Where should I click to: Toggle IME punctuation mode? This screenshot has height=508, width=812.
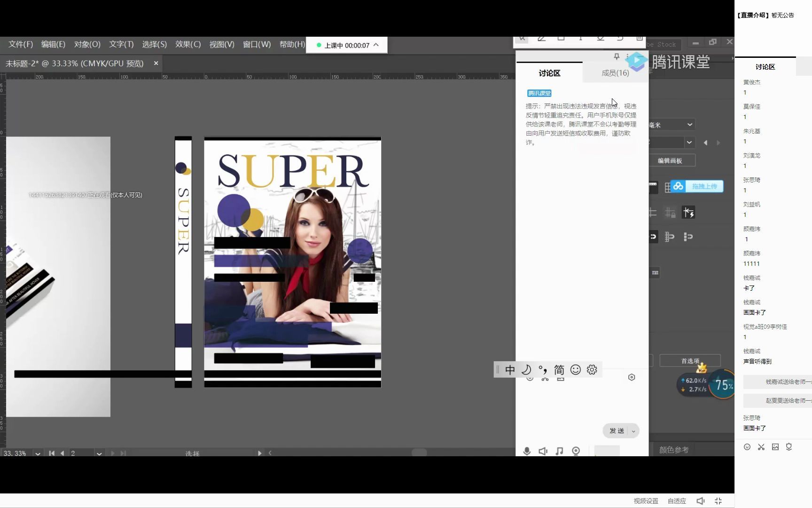tap(543, 370)
